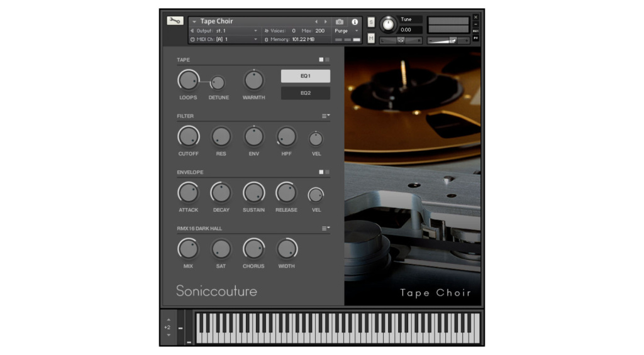This screenshot has width=644, height=355.
Task: Select first TAPE page square
Action: coord(321,60)
